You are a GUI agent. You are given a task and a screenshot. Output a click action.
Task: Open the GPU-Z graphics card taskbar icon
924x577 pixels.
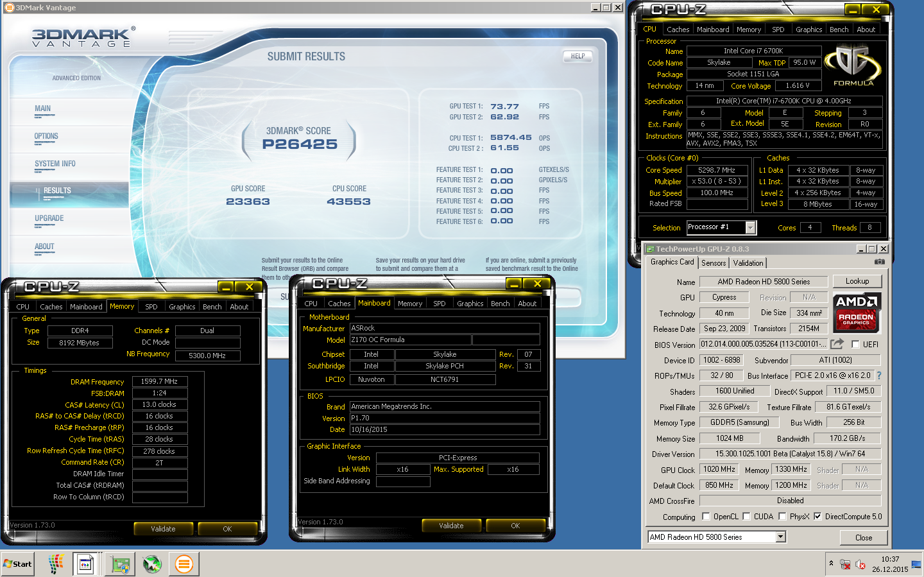click(x=120, y=565)
